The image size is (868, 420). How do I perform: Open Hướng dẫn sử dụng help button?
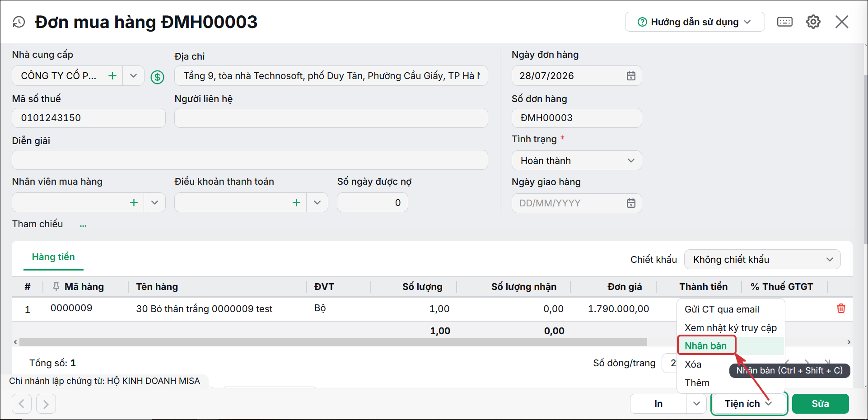point(695,22)
